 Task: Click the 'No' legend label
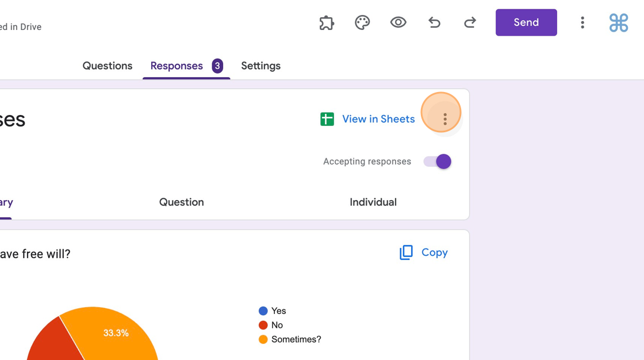click(x=277, y=325)
